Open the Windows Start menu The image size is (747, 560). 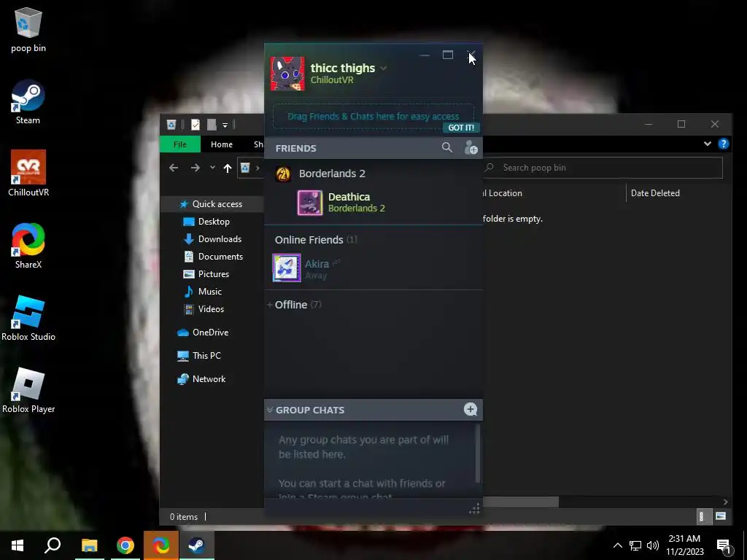click(x=18, y=545)
